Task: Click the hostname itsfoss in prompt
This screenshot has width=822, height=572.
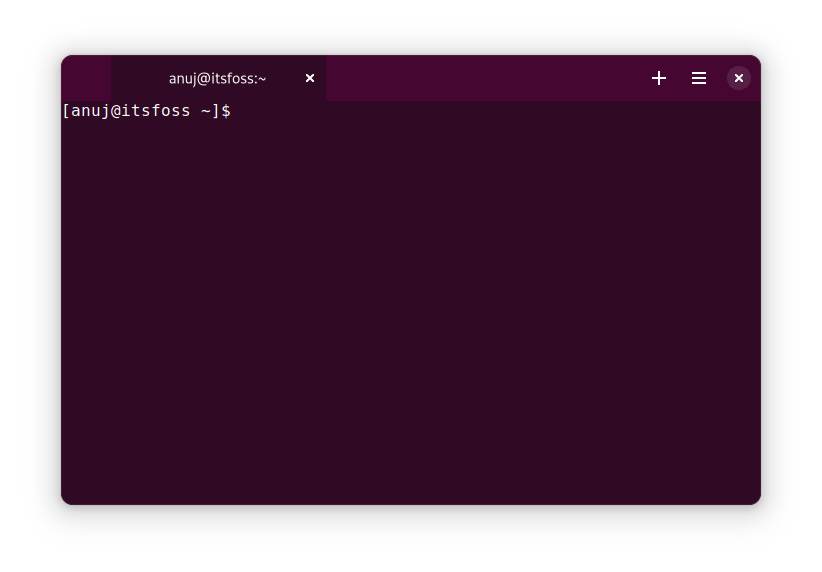Action: (155, 111)
